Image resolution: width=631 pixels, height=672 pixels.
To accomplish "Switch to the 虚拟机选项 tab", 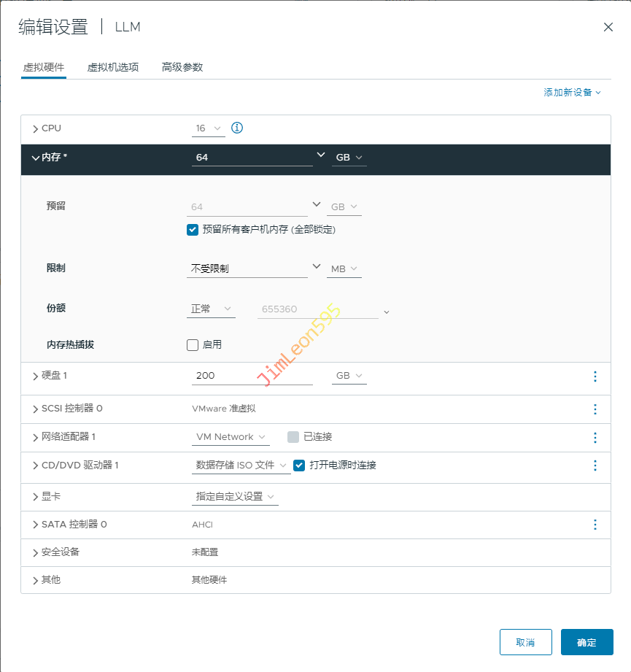I will pos(113,67).
